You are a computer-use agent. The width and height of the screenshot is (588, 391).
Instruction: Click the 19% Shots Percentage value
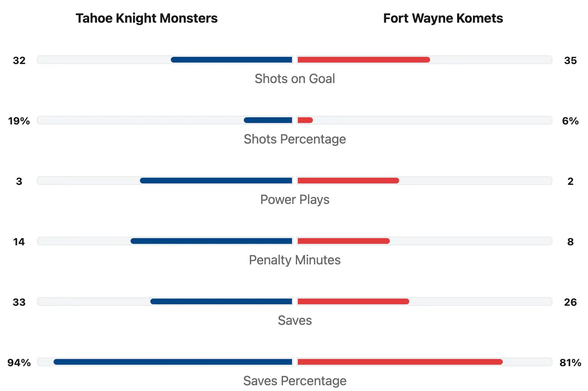coord(19,121)
